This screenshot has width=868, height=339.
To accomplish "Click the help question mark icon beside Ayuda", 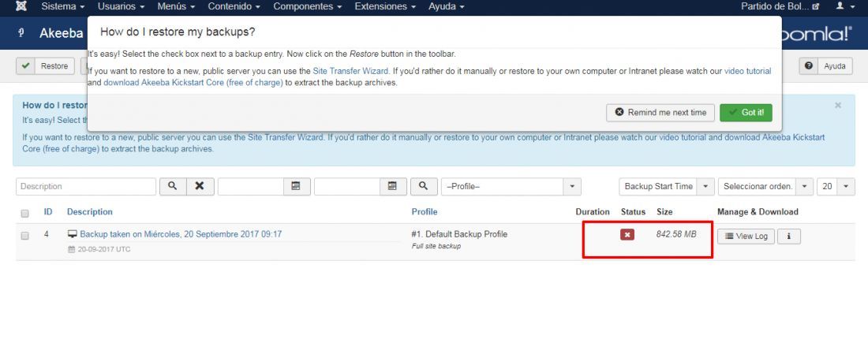I will pyautogui.click(x=808, y=65).
